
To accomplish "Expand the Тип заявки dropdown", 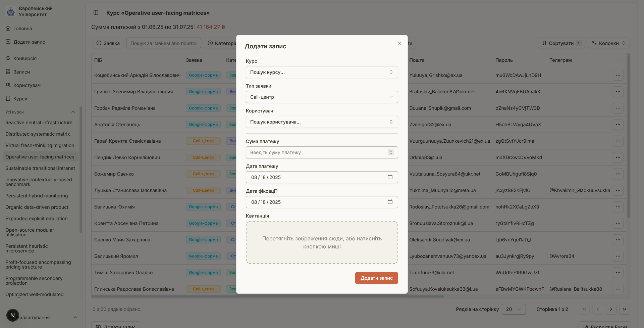I will click(x=321, y=97).
